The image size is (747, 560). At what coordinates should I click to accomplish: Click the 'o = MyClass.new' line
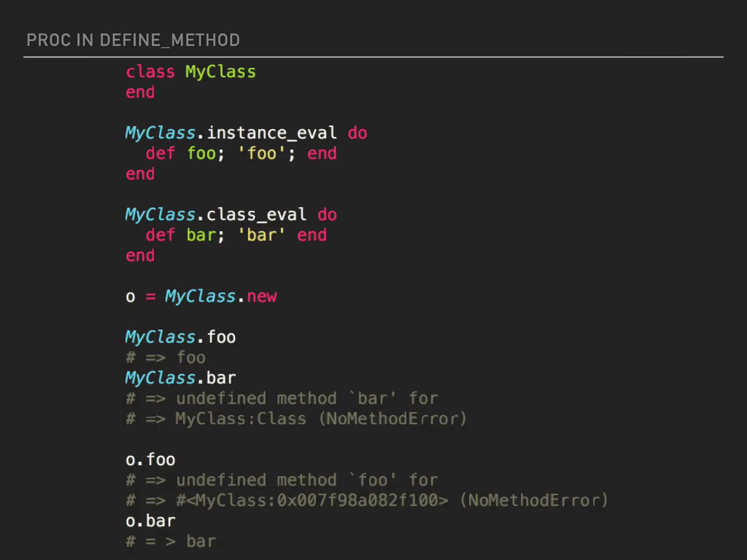tap(201, 296)
